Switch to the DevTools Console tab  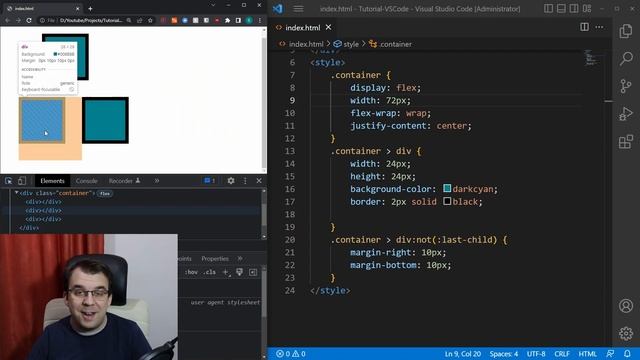[87, 180]
